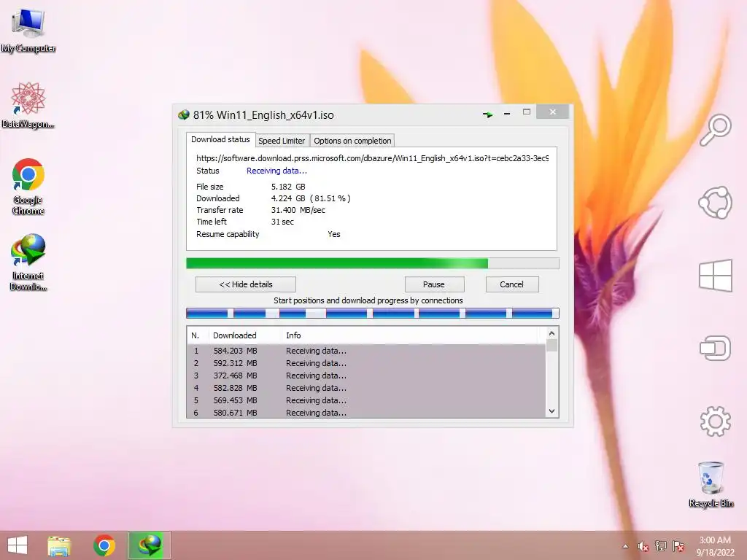Click the green download progress bar
This screenshot has width=747, height=560.
tap(373, 263)
